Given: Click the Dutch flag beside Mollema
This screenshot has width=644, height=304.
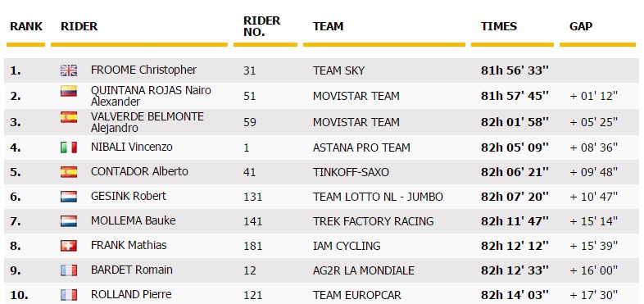Looking at the screenshot, I should click(x=69, y=221).
